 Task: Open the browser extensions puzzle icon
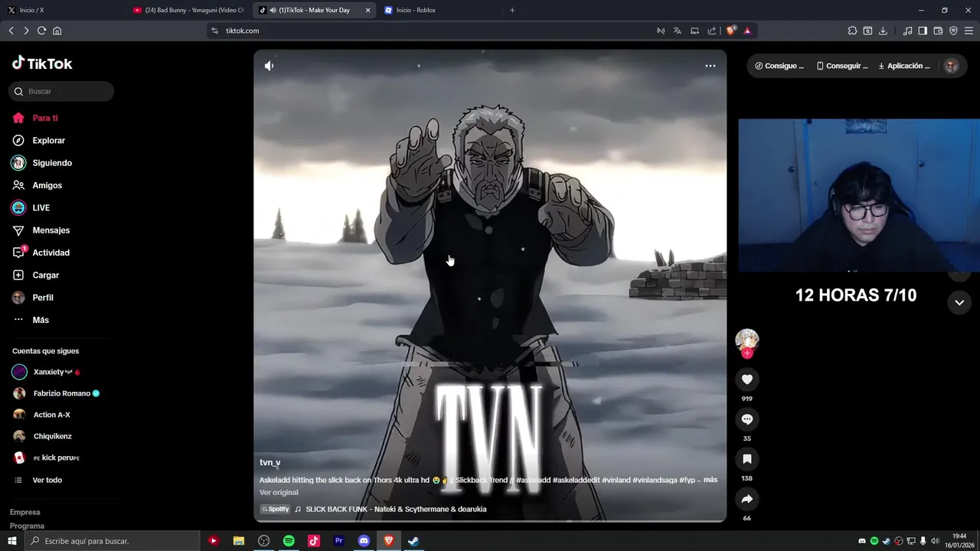click(x=852, y=31)
